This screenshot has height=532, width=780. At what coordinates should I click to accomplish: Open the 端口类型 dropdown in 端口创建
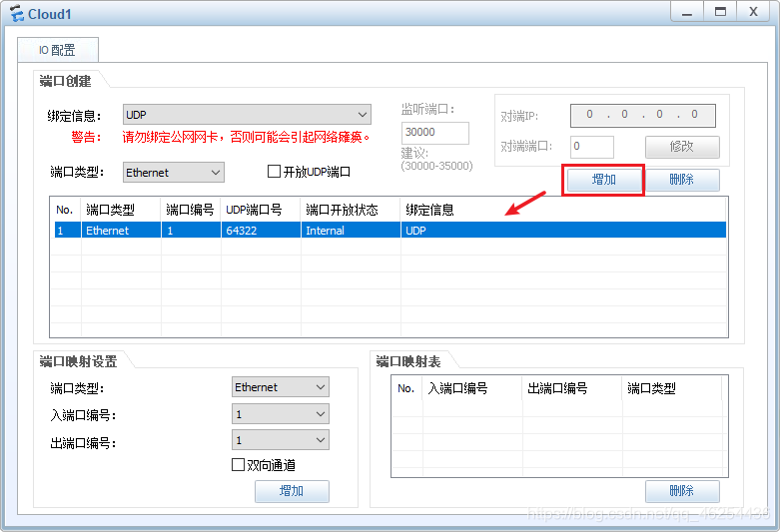[x=174, y=173]
